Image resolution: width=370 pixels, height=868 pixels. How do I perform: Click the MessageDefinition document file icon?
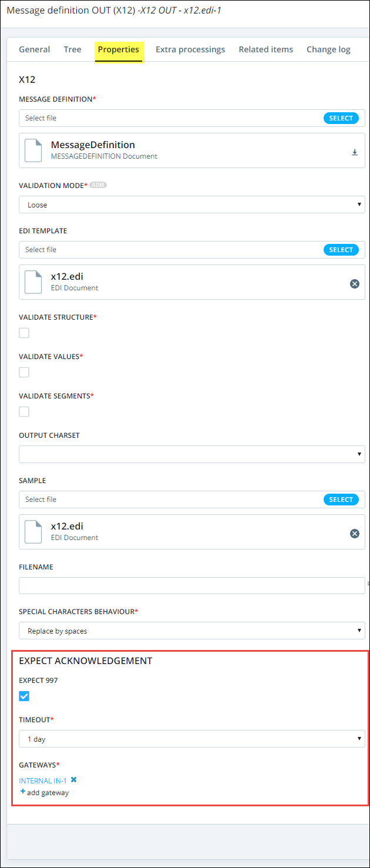(x=33, y=150)
